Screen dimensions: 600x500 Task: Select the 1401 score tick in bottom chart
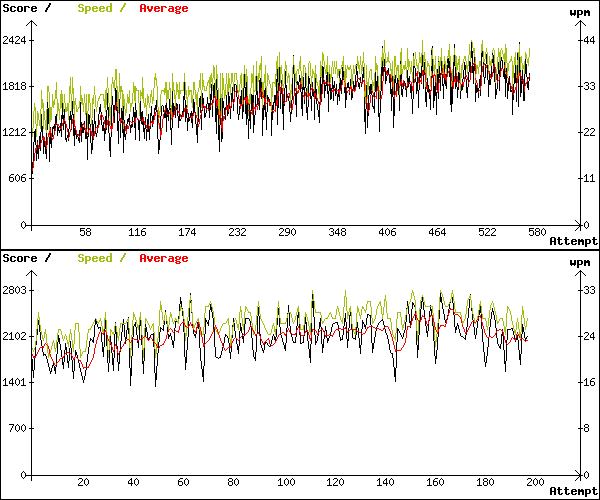[x=15, y=382]
